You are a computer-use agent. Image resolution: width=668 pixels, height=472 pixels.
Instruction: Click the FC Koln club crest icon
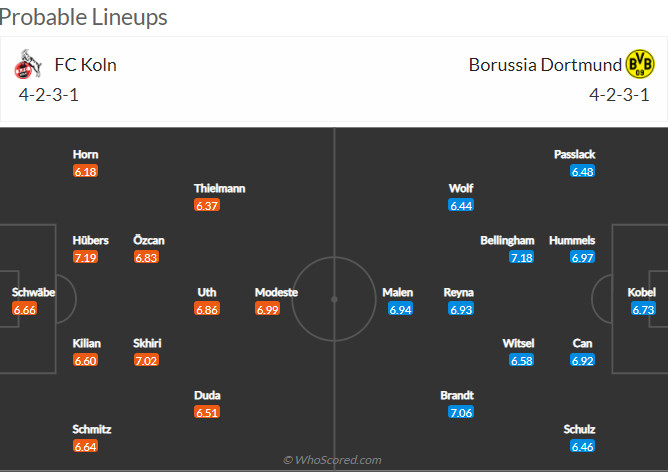pos(26,66)
